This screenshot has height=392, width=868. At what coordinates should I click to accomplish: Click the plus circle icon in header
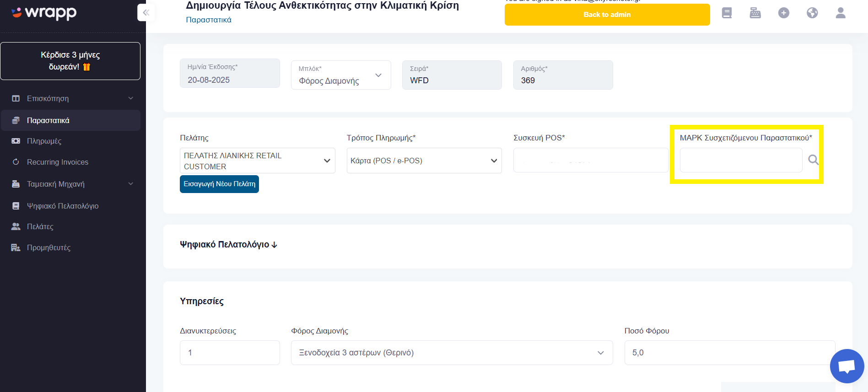click(x=783, y=13)
